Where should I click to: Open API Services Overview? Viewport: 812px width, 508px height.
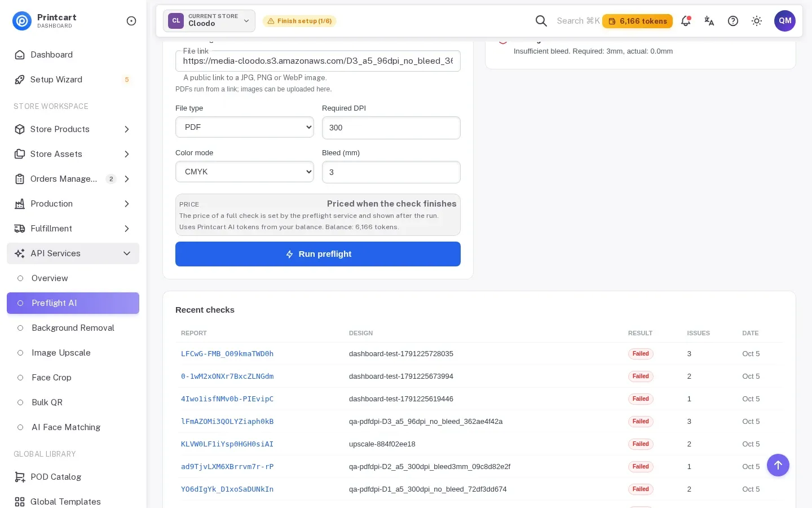tap(73, 278)
